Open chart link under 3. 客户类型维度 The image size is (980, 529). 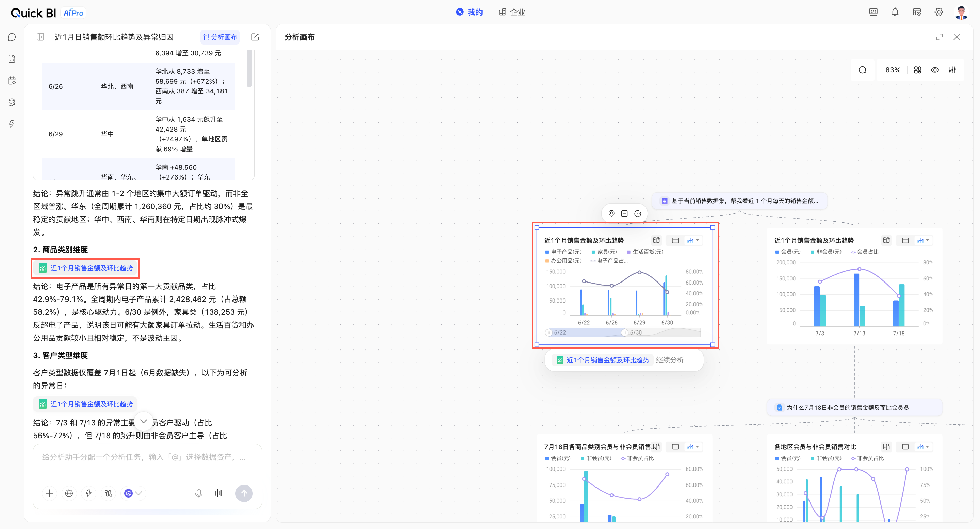[85, 404]
